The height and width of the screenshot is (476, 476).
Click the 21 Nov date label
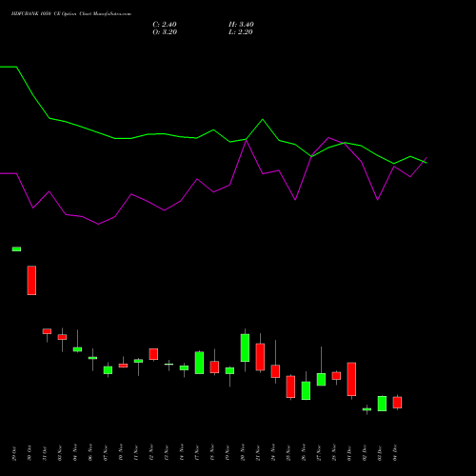point(258,453)
